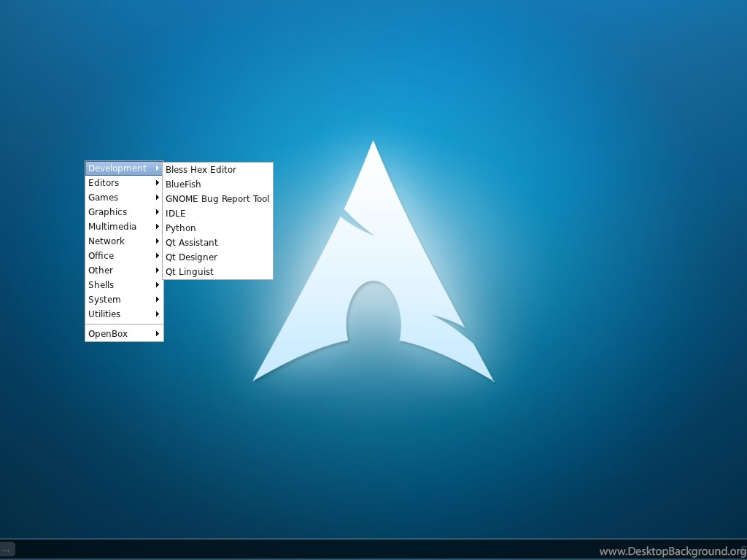This screenshot has width=747, height=560.
Task: Start GNOME Bug Report Tool
Action: click(x=217, y=199)
